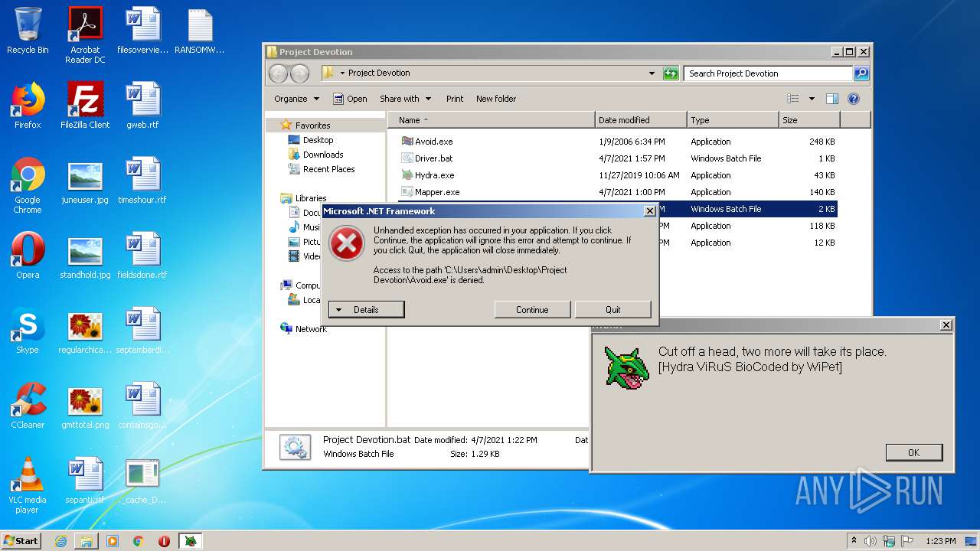The image size is (980, 551).
Task: Close the Hydra virus message box
Action: (946, 325)
